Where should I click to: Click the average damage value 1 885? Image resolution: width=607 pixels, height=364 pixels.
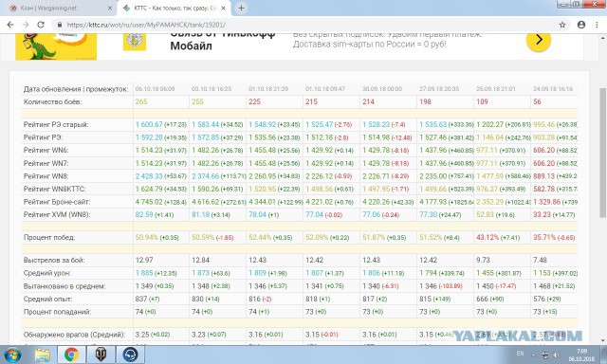pos(144,273)
